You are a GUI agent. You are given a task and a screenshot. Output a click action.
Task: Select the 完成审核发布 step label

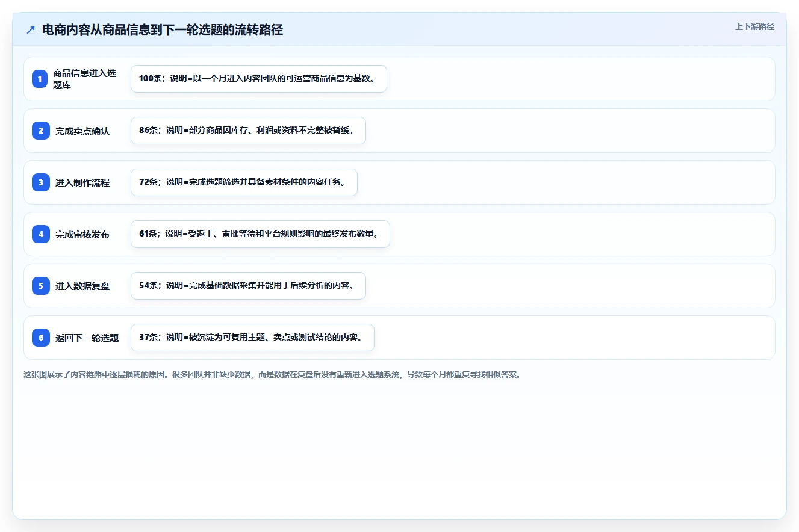[82, 234]
